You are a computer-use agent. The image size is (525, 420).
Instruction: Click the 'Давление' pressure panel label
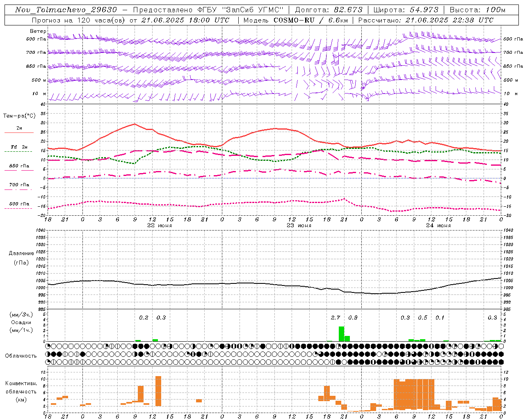[21, 253]
